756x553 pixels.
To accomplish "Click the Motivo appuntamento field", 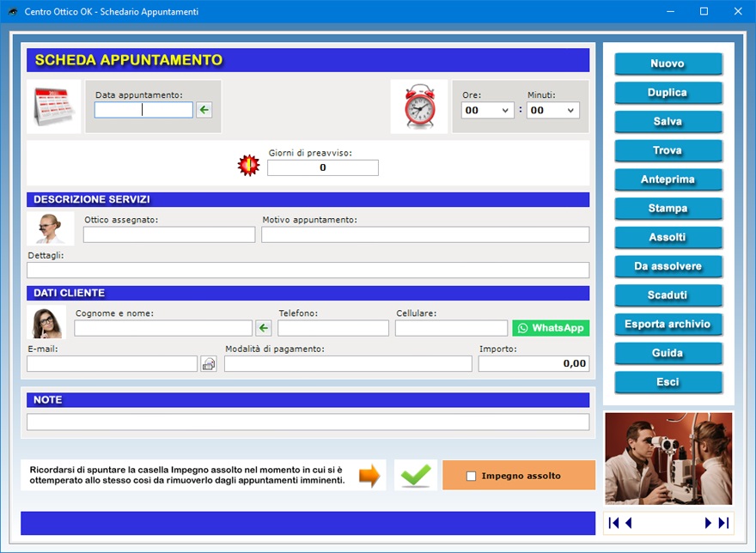I will (x=425, y=234).
